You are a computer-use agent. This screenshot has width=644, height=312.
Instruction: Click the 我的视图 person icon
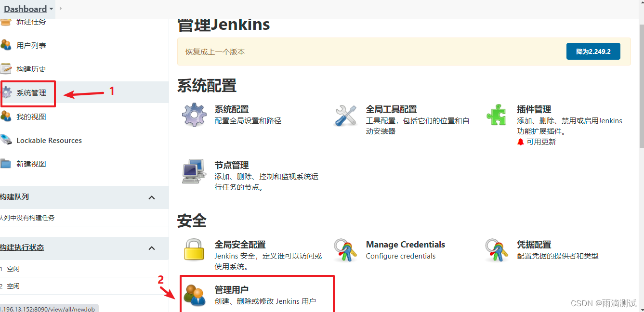point(6,117)
